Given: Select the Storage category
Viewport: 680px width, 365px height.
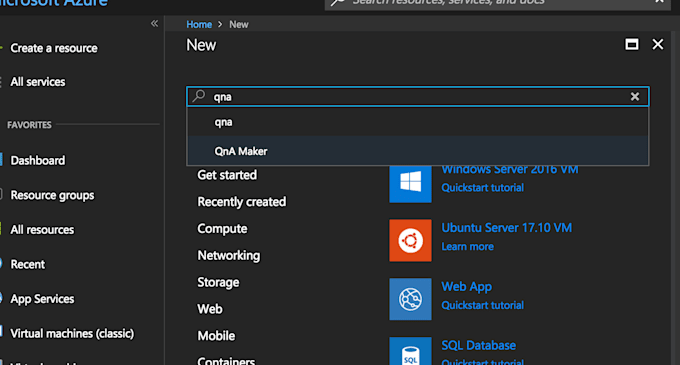Looking at the screenshot, I should [218, 283].
